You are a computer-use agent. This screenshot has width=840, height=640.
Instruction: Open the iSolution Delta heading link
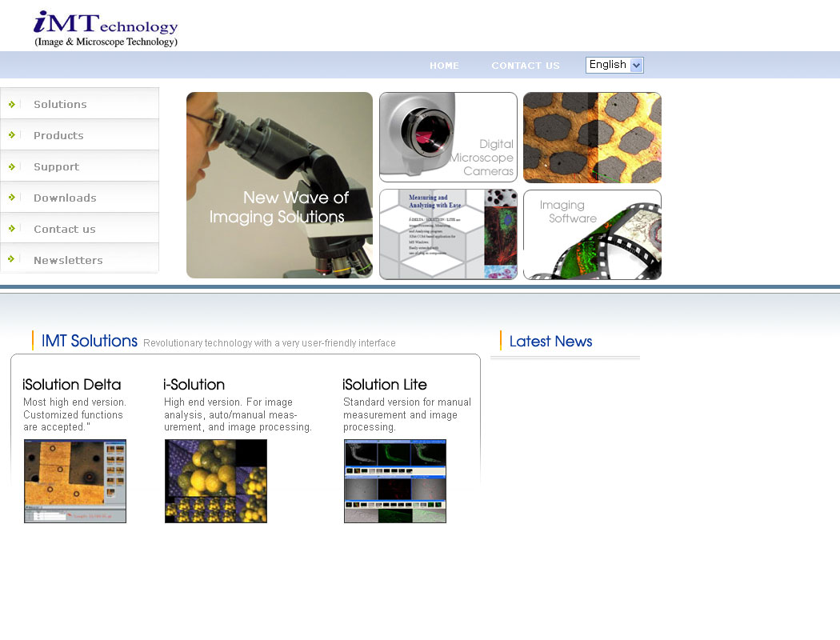pos(72,385)
